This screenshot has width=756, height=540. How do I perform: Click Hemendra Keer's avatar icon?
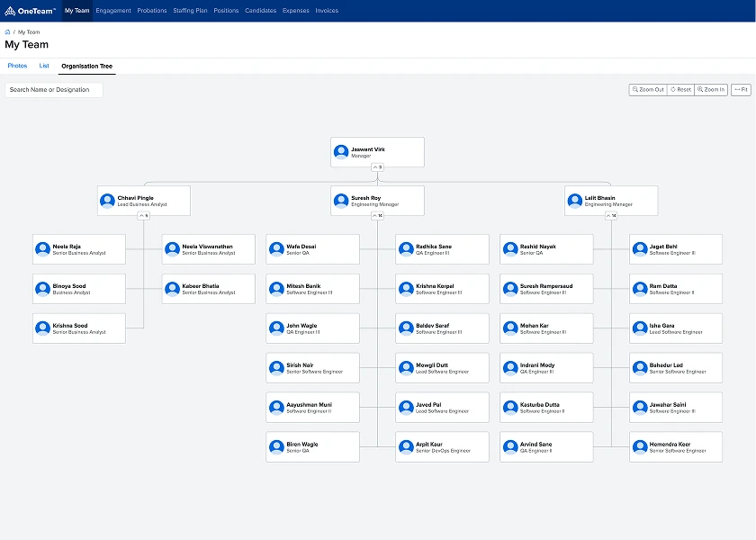(640, 447)
